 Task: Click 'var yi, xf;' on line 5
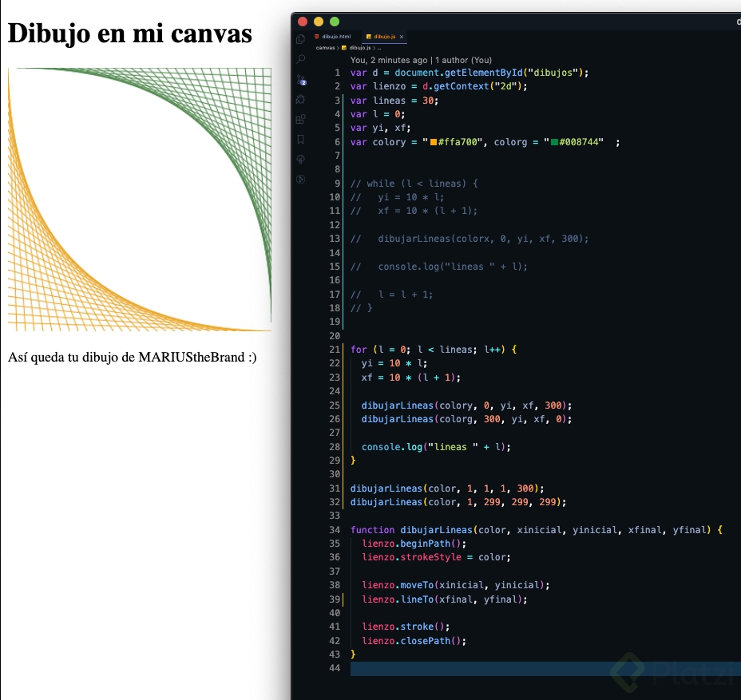(x=380, y=128)
